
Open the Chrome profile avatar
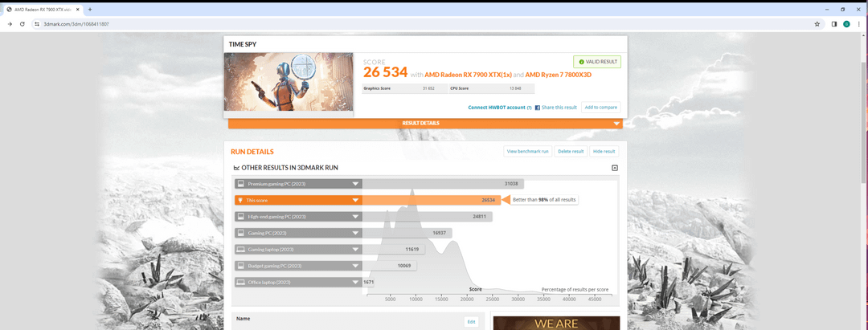(846, 24)
